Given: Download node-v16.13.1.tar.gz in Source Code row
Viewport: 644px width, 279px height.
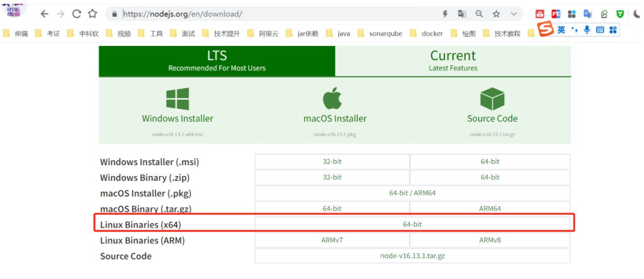Looking at the screenshot, I should point(412,256).
